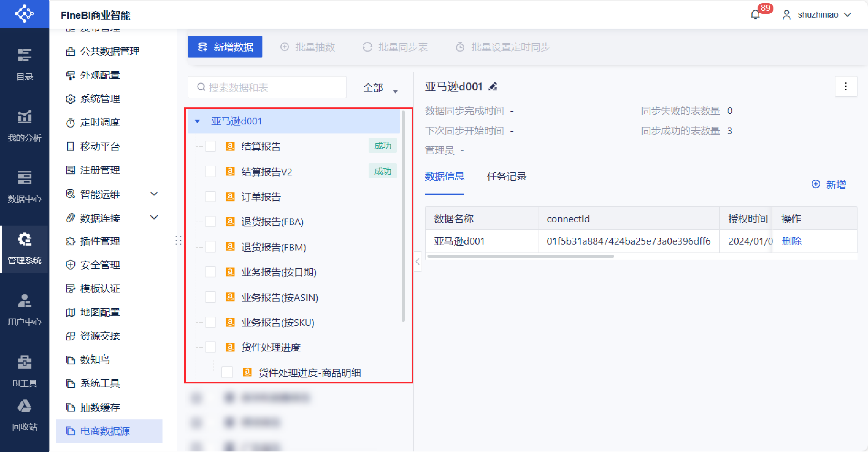Open the three-dot more options menu

(845, 87)
